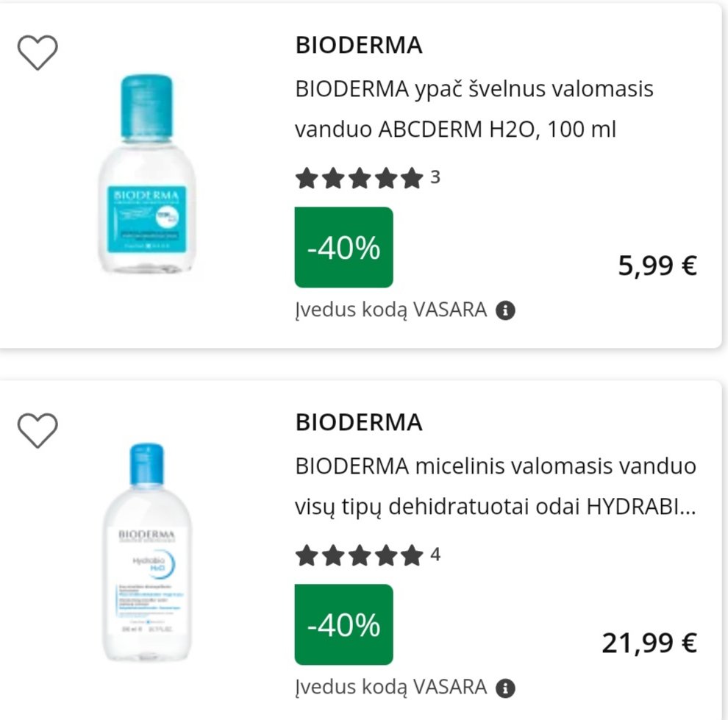Open info icon next to first VASARA code

pyautogui.click(x=506, y=310)
